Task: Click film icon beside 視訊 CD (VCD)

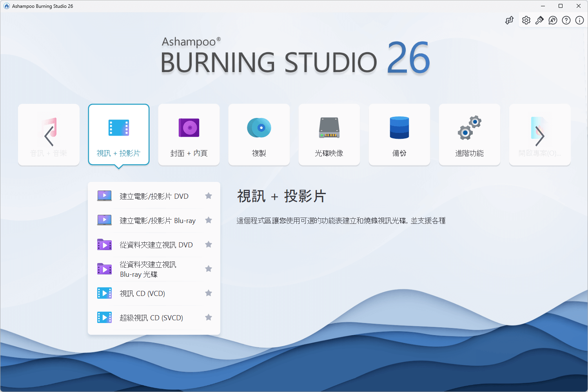Action: pos(104,293)
